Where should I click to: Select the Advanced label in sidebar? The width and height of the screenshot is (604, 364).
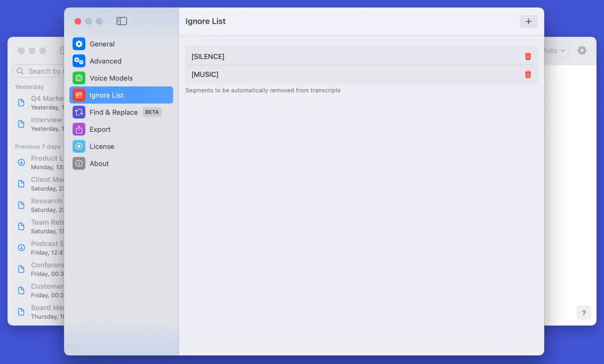click(105, 61)
